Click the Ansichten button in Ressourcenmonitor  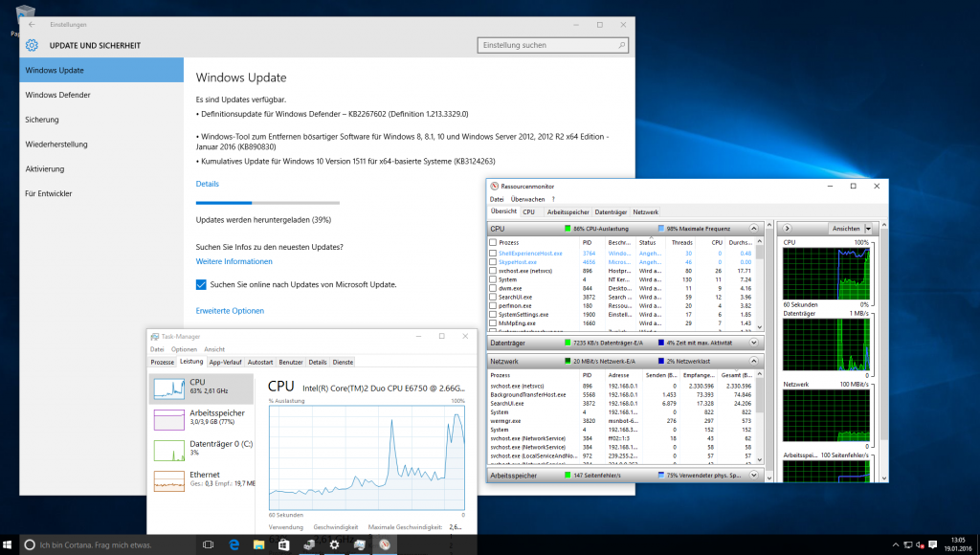(846, 229)
